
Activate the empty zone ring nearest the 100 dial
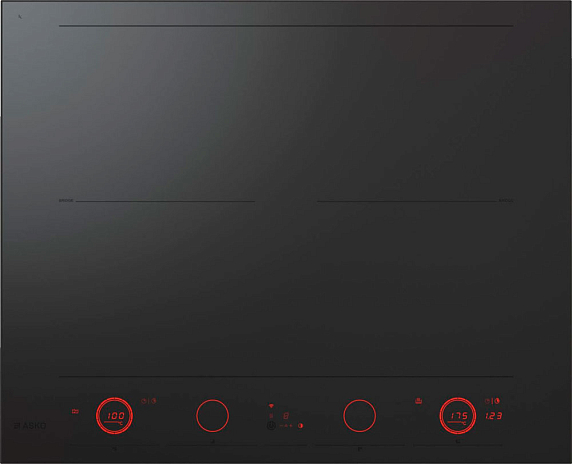pyautogui.click(x=212, y=416)
